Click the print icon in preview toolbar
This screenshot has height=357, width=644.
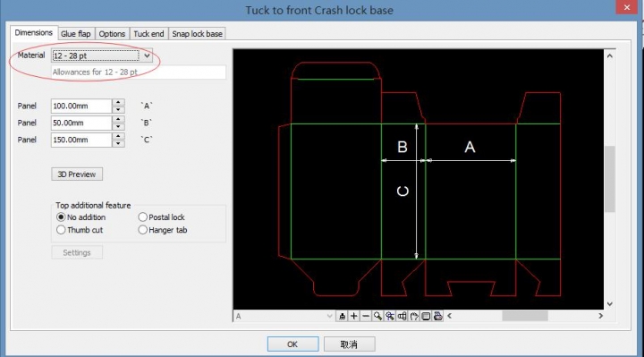click(437, 316)
